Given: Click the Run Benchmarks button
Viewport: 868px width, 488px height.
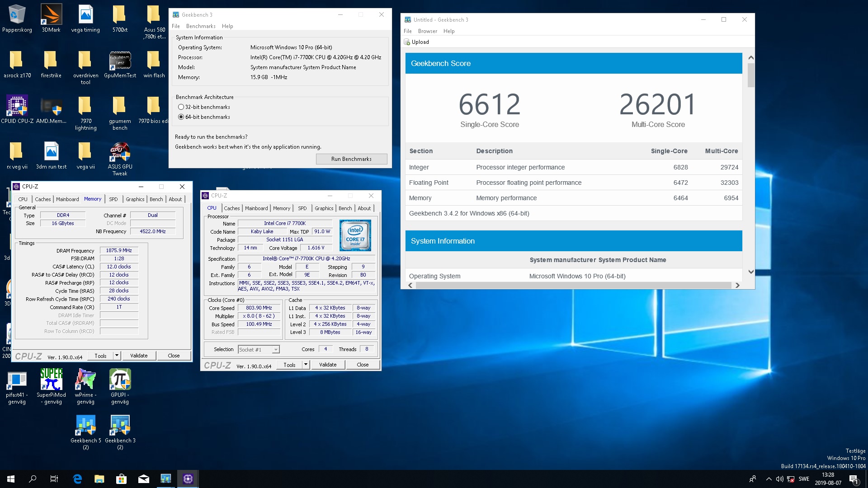Looking at the screenshot, I should pyautogui.click(x=351, y=159).
